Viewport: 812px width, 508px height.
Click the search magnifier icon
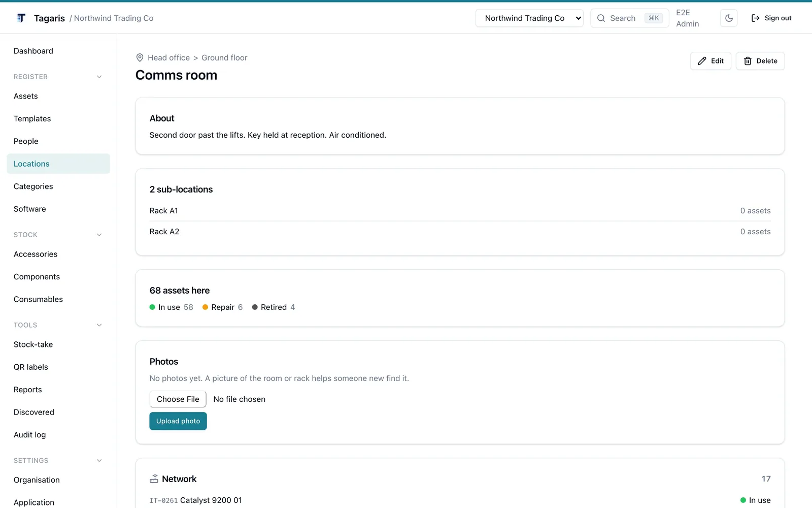point(601,18)
